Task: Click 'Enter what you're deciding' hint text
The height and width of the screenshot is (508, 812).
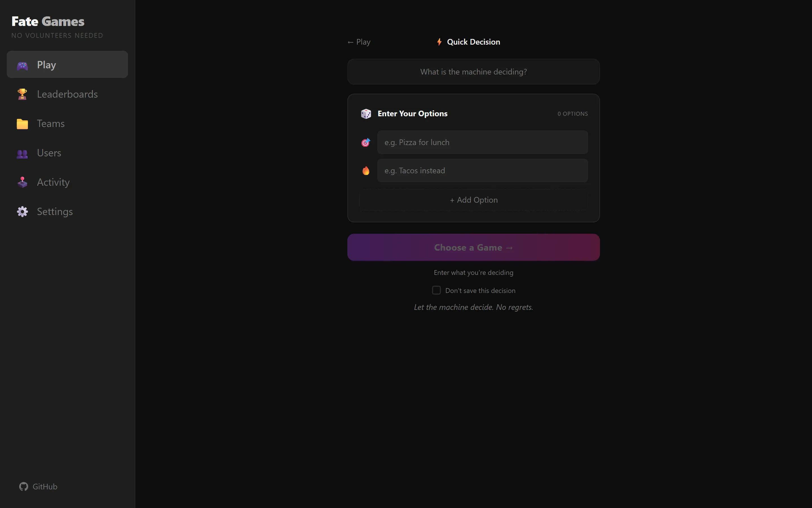Action: (473, 272)
